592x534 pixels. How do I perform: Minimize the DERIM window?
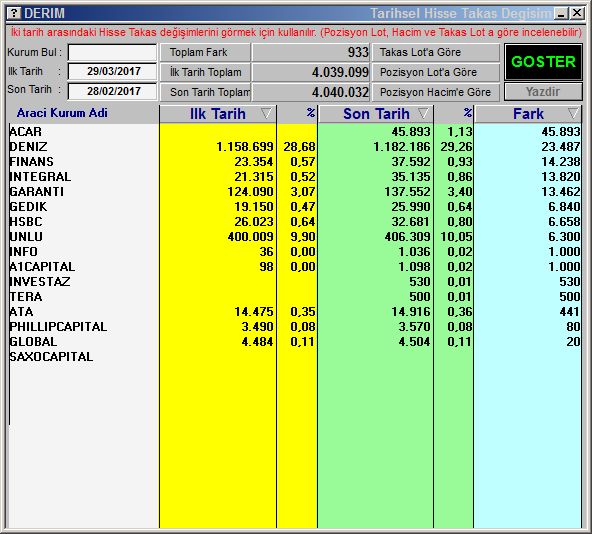[x=561, y=14]
